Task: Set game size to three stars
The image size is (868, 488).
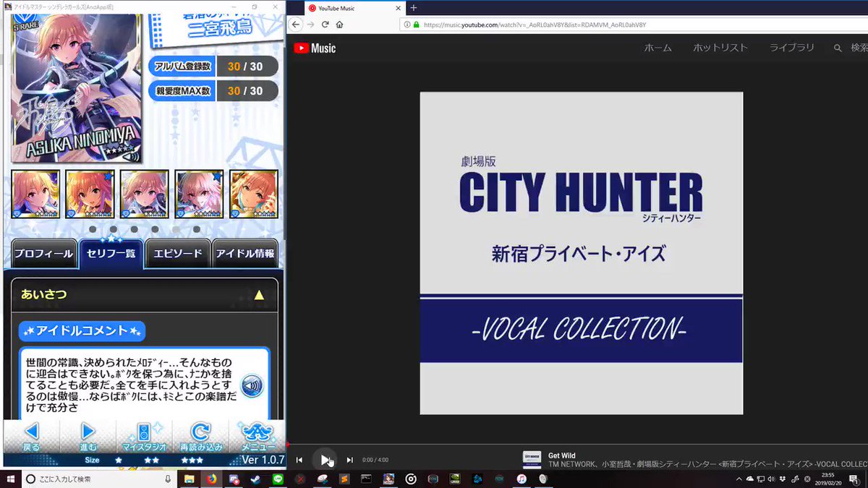Action: coord(192,460)
